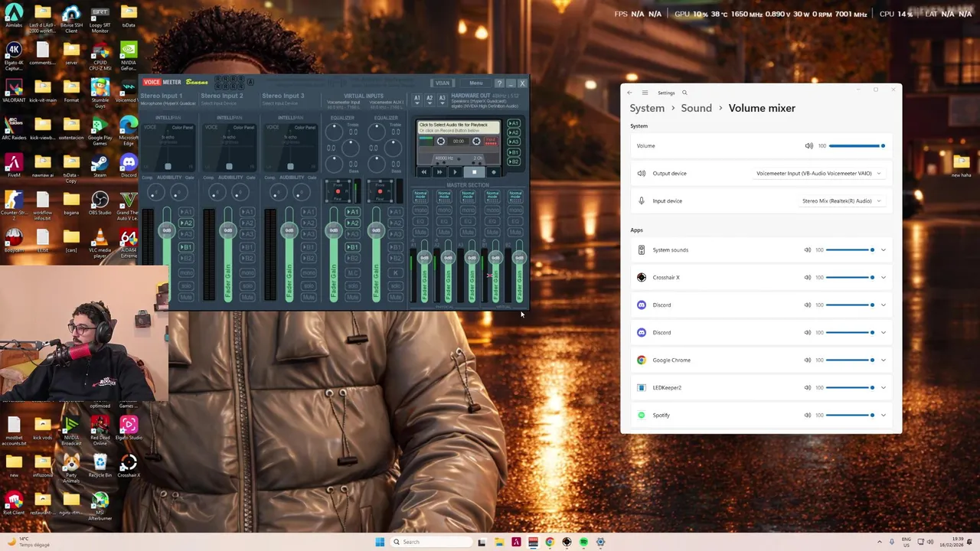Viewport: 980px width, 551px height.
Task: Select NVIDIA Broadcast desktop icon
Action: tap(71, 429)
